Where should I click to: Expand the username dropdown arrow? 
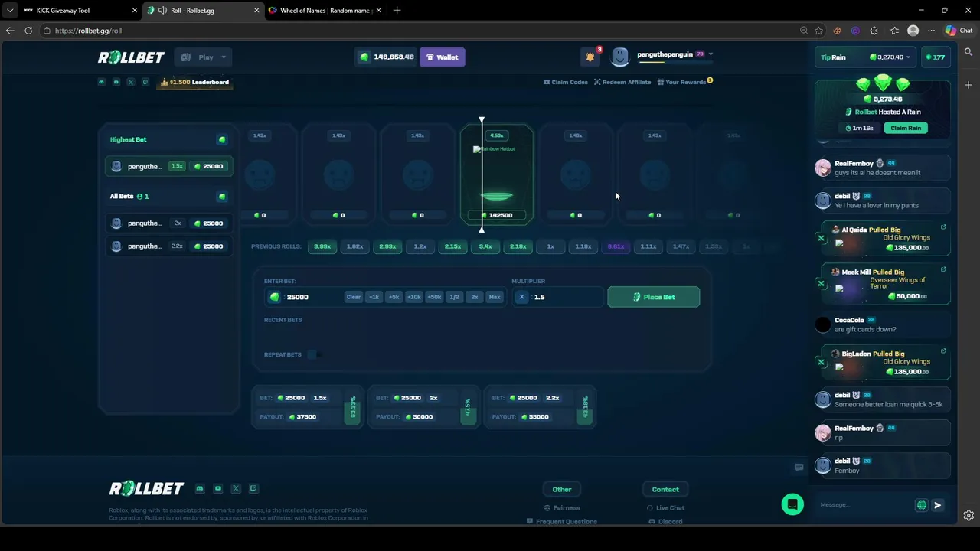(710, 54)
